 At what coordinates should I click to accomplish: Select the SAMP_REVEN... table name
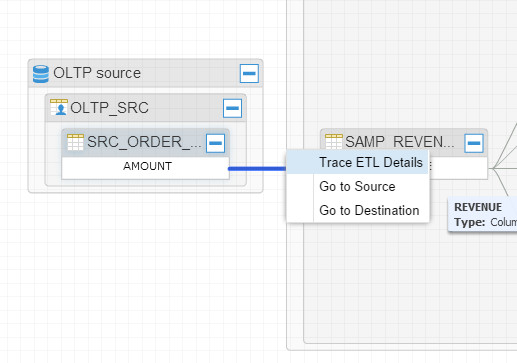[x=400, y=142]
